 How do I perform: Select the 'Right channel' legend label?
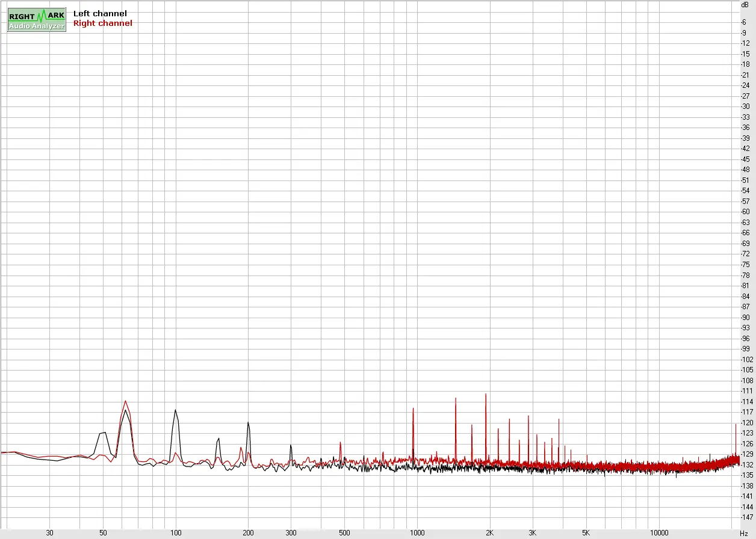pyautogui.click(x=102, y=23)
